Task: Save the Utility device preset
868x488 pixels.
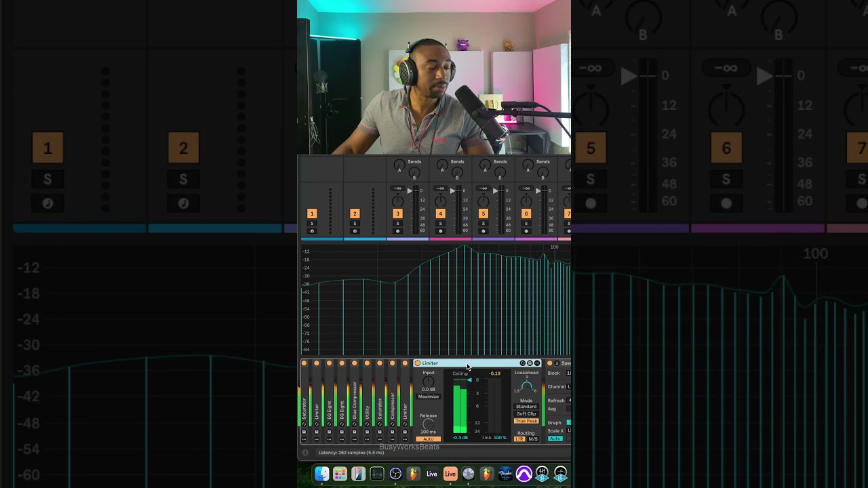Action: coord(367,432)
